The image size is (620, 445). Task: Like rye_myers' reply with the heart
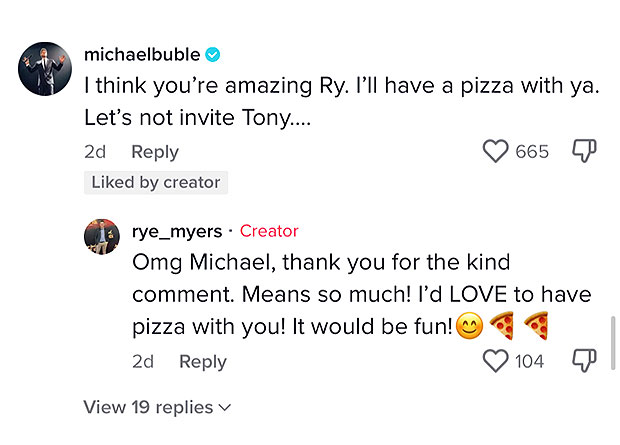pos(496,361)
